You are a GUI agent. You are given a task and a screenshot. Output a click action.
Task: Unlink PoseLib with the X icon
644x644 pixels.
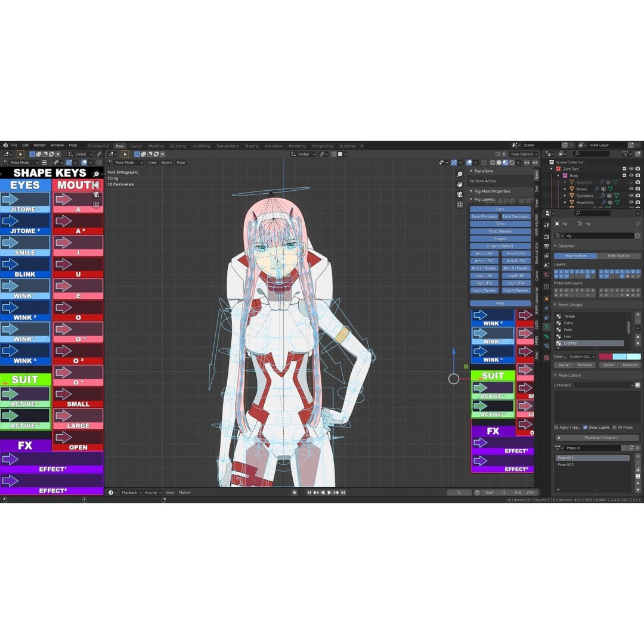638,448
